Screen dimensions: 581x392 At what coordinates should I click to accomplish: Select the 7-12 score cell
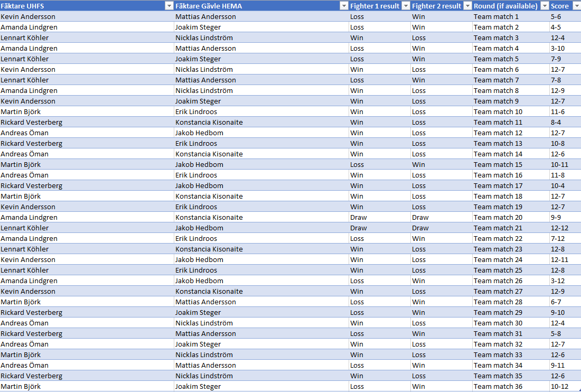point(566,238)
